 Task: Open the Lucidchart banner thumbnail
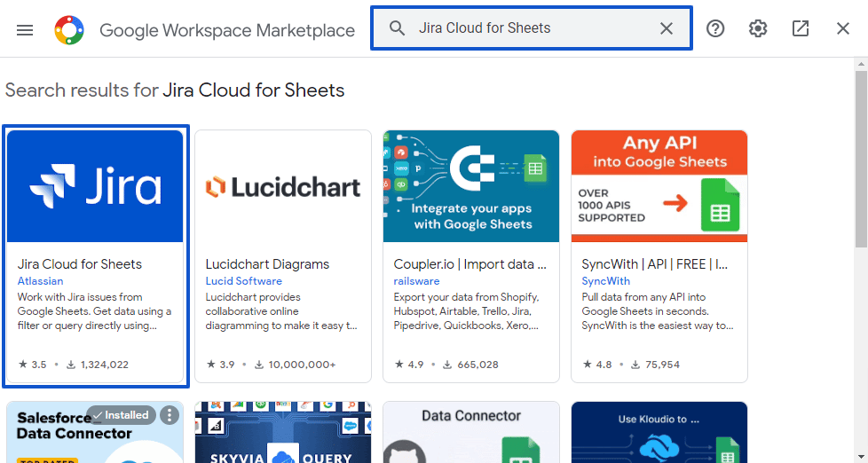[283, 186]
